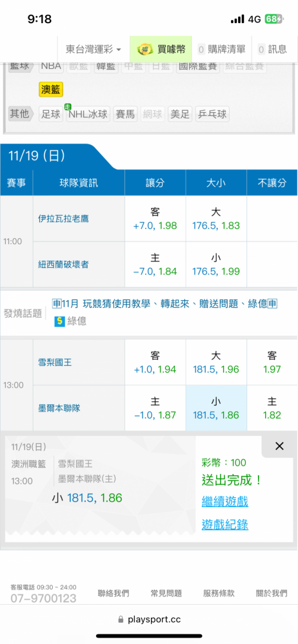Select the 澳籃 league tag

51,90
